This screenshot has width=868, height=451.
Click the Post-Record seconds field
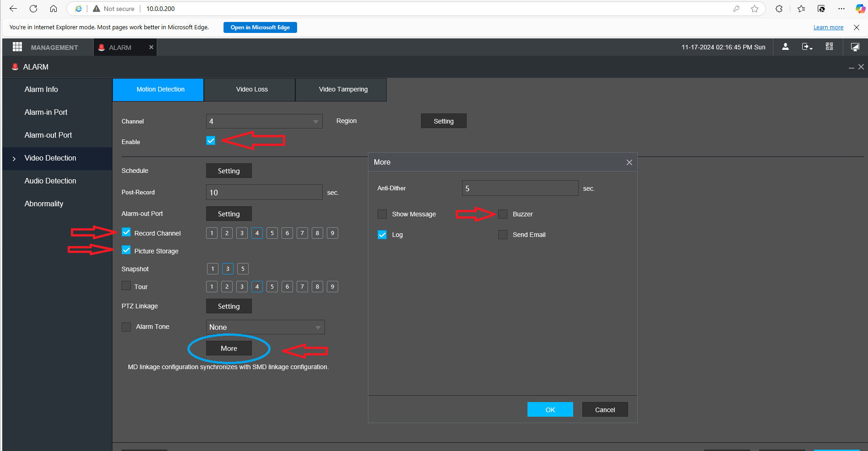[264, 192]
